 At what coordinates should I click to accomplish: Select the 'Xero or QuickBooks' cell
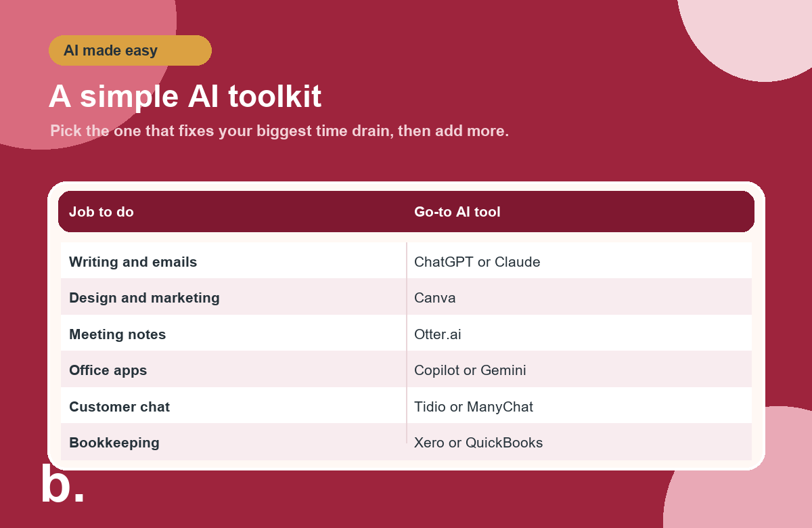pos(579,441)
